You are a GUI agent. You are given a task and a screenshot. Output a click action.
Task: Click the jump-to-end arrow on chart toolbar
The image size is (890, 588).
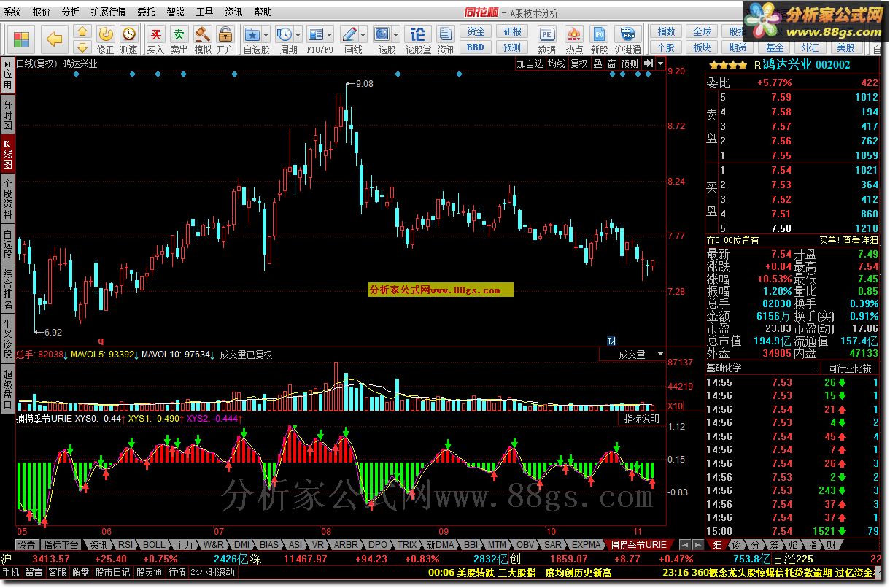coord(649,63)
